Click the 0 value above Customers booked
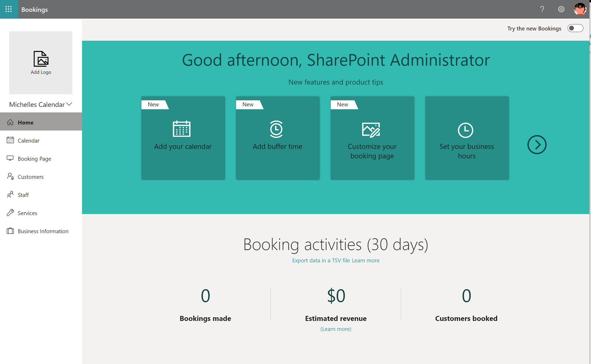591x364 pixels. pos(466,296)
